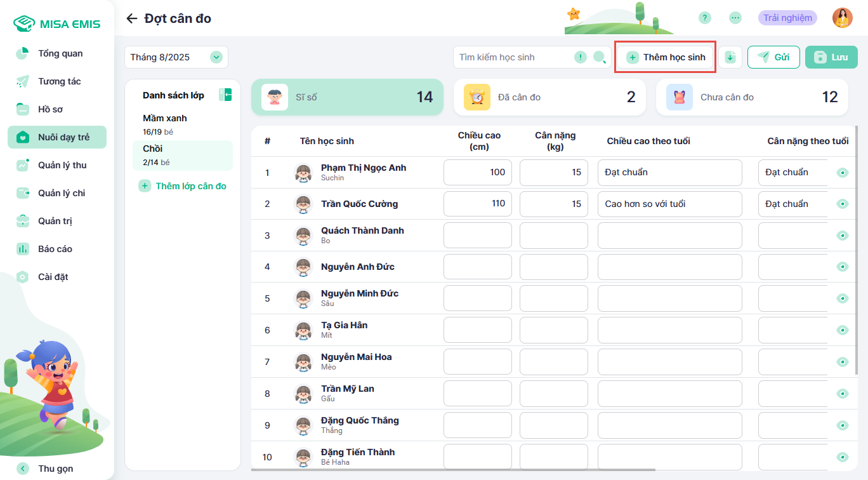868x480 pixels.
Task: Click the Trải nghiệm badge
Action: (x=787, y=18)
